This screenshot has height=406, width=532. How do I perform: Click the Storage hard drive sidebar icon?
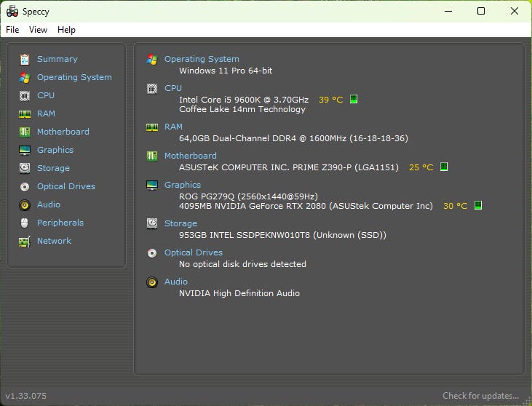tap(25, 168)
